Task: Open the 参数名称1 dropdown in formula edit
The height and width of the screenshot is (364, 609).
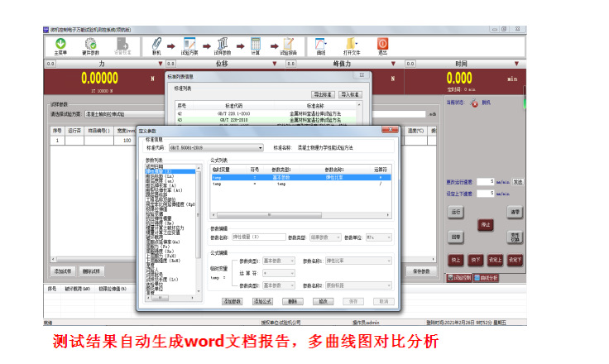Action: tap(358, 261)
